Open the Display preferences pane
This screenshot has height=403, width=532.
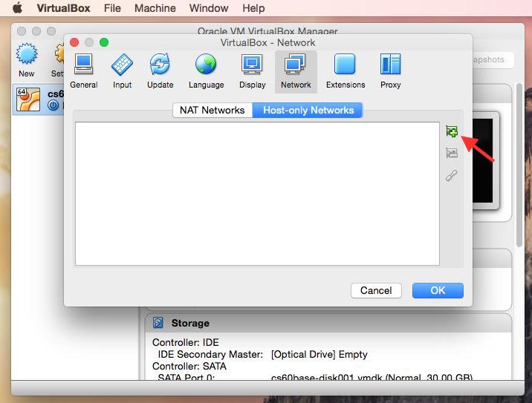(252, 71)
